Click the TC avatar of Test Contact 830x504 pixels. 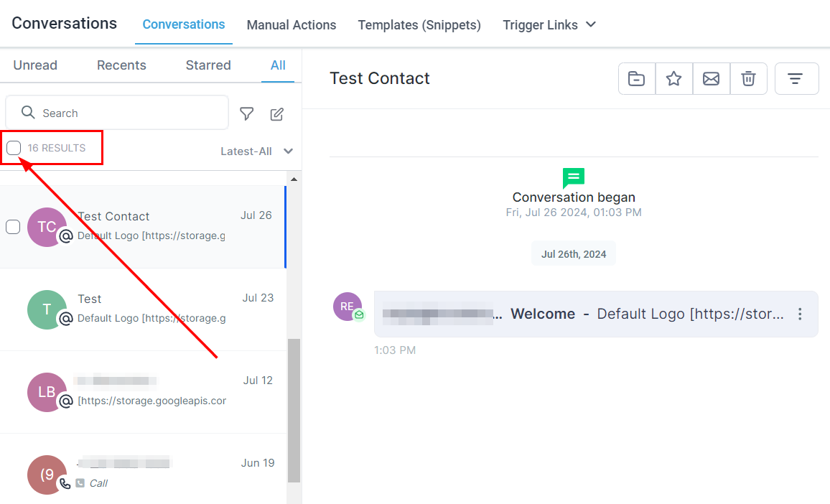47,227
